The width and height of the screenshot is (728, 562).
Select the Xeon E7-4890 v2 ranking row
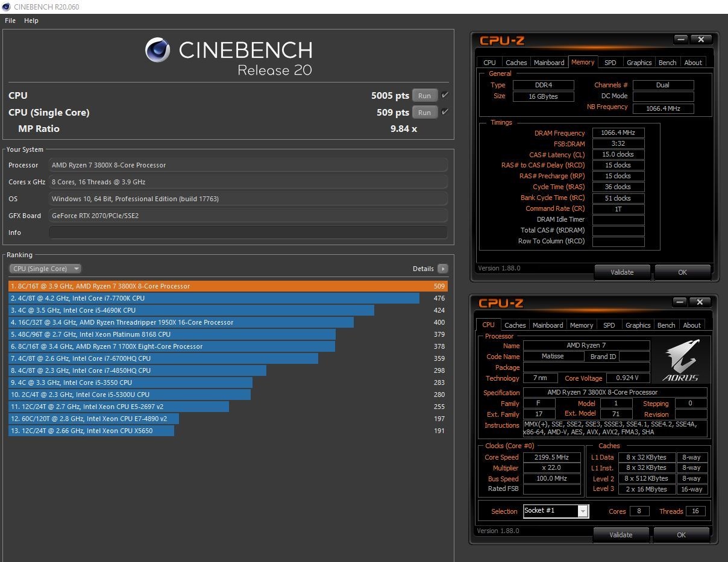point(228,419)
